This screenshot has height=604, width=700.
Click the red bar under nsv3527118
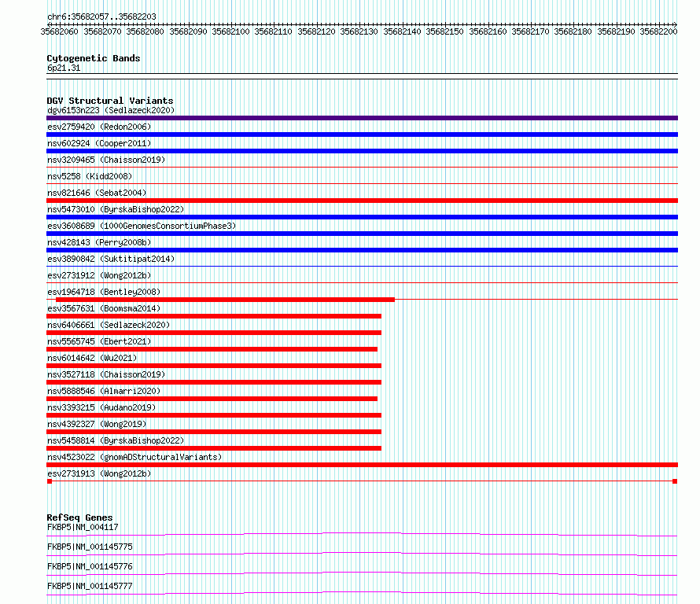(x=214, y=382)
